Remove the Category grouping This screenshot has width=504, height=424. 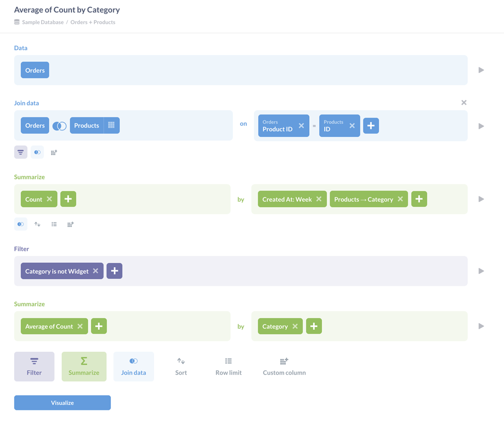(x=295, y=326)
